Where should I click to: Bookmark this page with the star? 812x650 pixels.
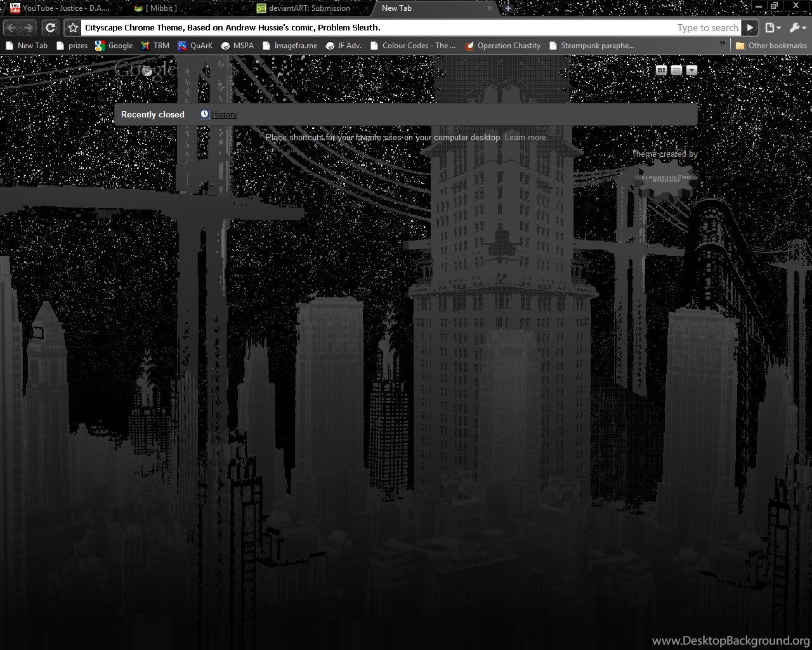click(x=73, y=27)
